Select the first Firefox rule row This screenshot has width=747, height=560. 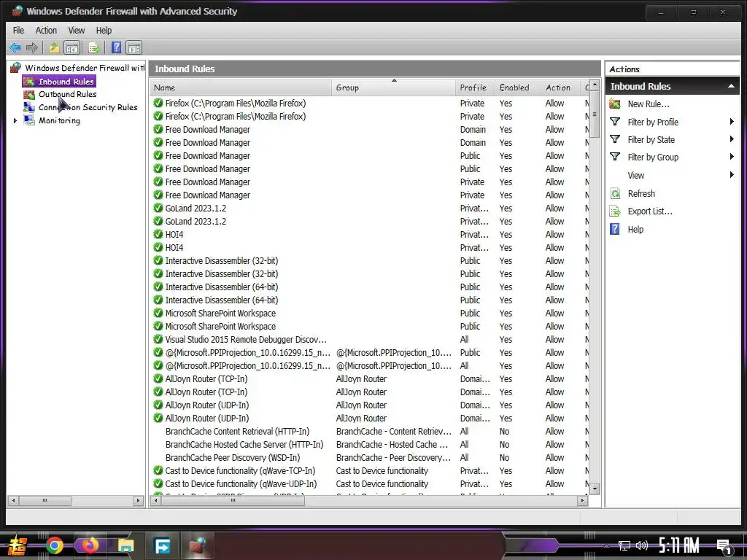(370, 104)
